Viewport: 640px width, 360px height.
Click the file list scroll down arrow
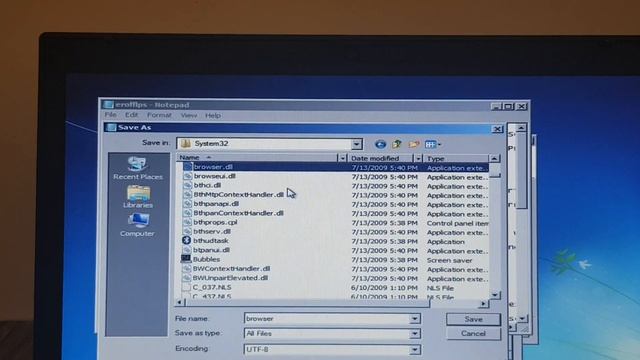point(495,294)
